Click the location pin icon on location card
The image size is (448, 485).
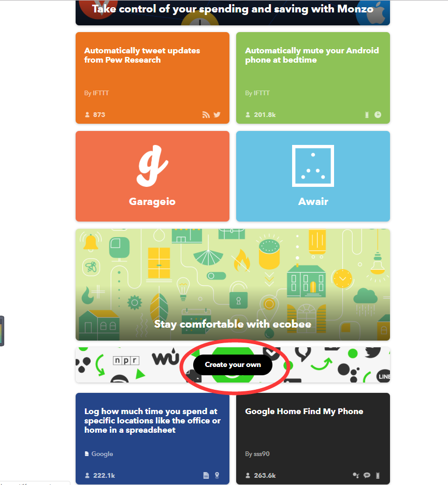coord(217,475)
